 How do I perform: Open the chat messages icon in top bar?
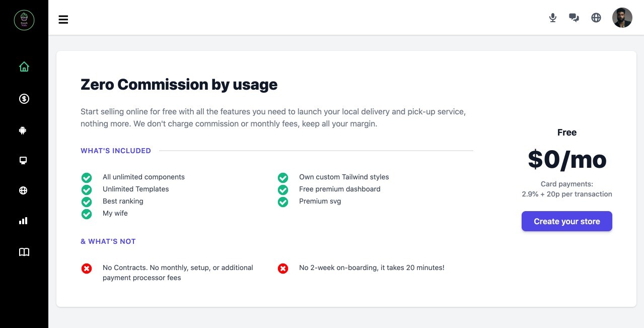tap(574, 17)
